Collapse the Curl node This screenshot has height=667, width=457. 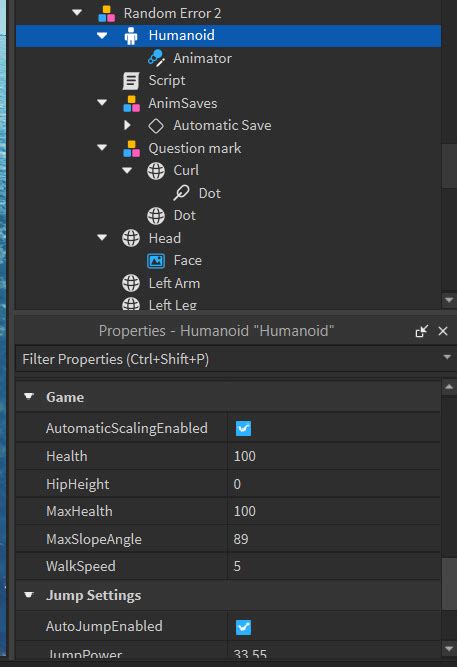click(127, 170)
